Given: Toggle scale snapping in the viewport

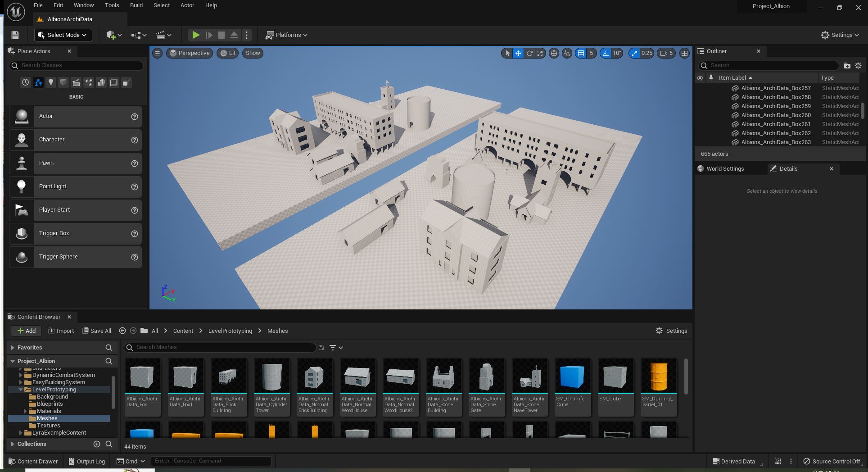Looking at the screenshot, I should pos(634,53).
